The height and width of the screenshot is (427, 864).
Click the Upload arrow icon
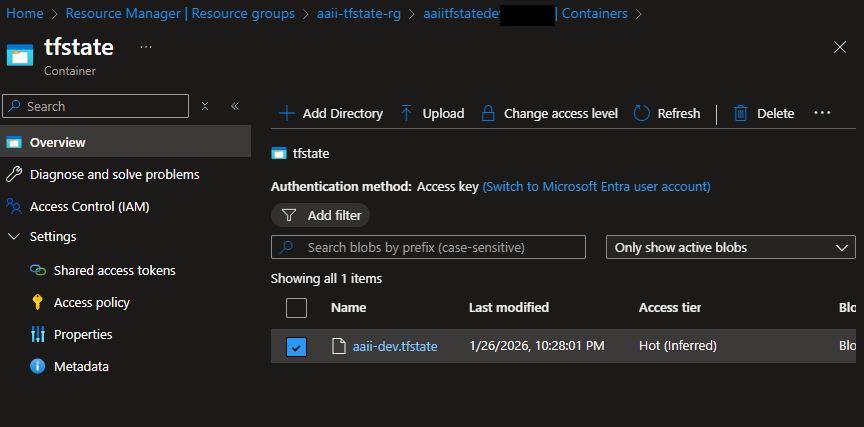tap(406, 114)
